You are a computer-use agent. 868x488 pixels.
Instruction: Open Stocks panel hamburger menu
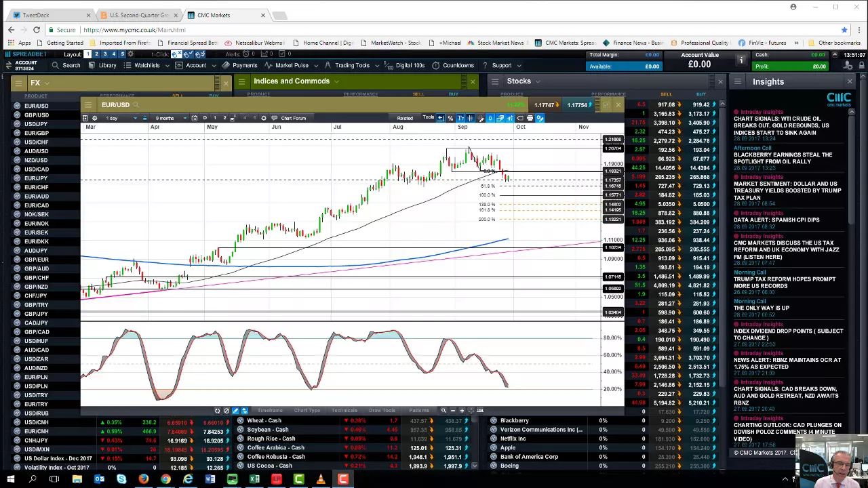coord(495,81)
